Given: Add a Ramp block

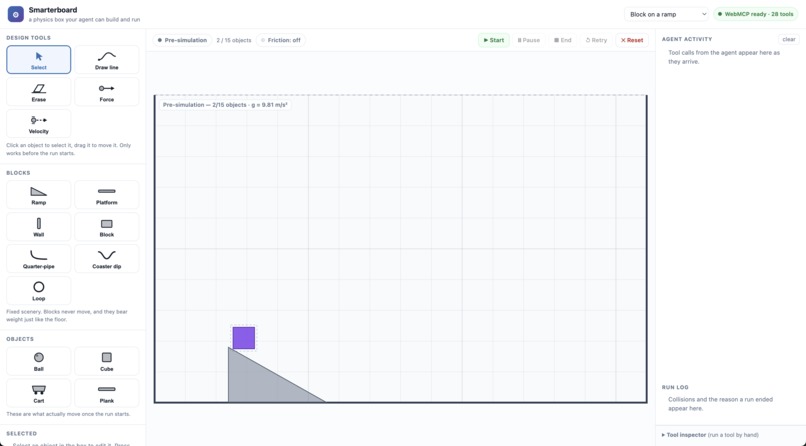Looking at the screenshot, I should 39,195.
